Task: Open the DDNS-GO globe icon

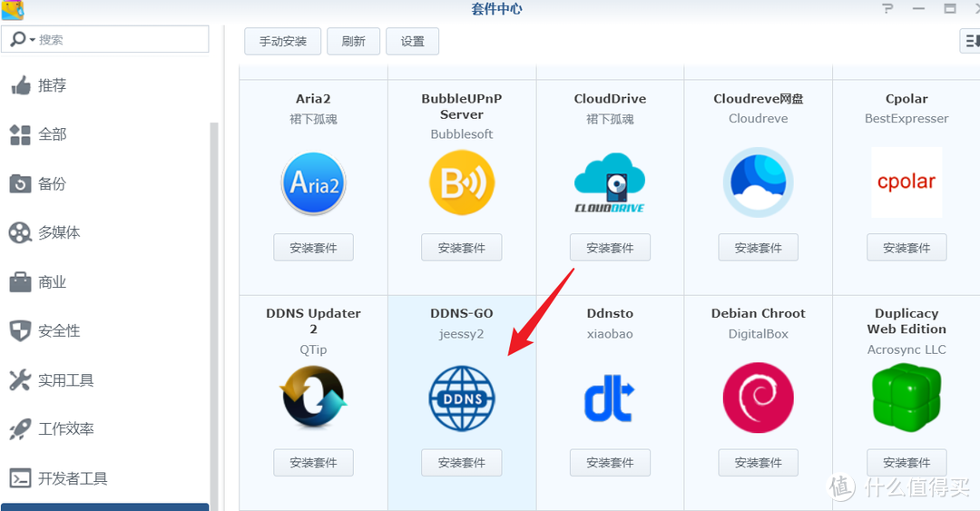Action: pos(462,398)
